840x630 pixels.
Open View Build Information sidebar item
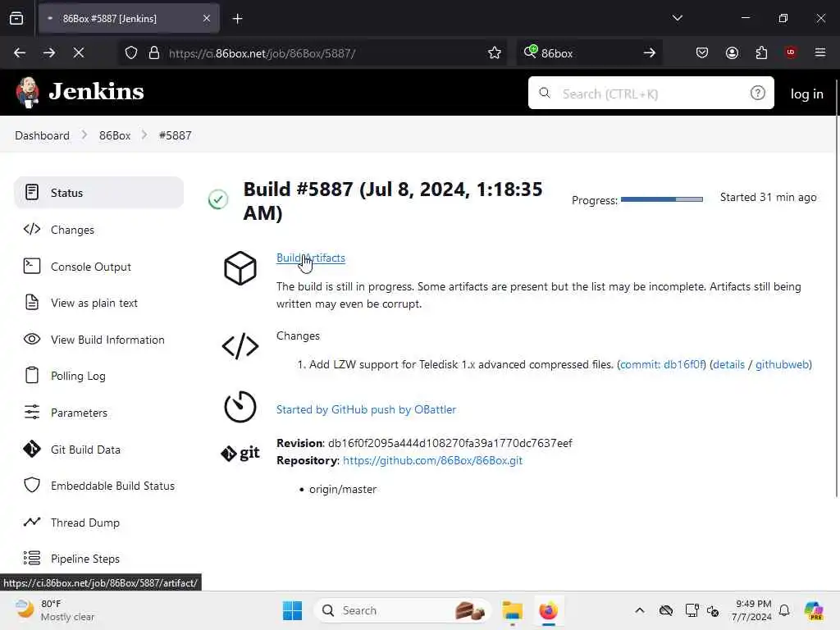[98, 339]
